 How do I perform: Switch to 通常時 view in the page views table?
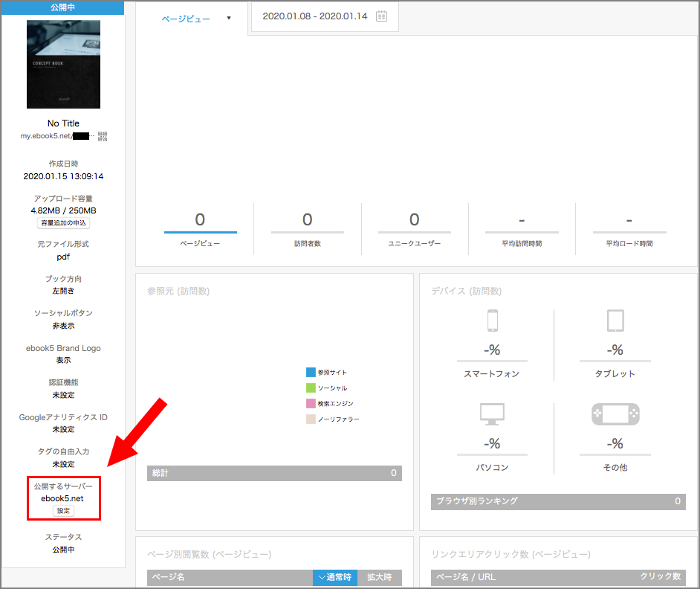pos(334,577)
